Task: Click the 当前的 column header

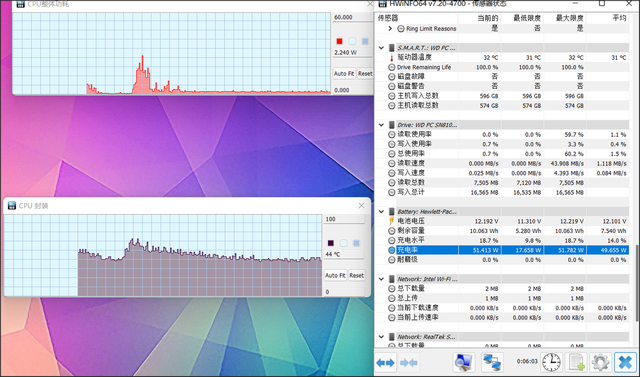Action: (488, 18)
